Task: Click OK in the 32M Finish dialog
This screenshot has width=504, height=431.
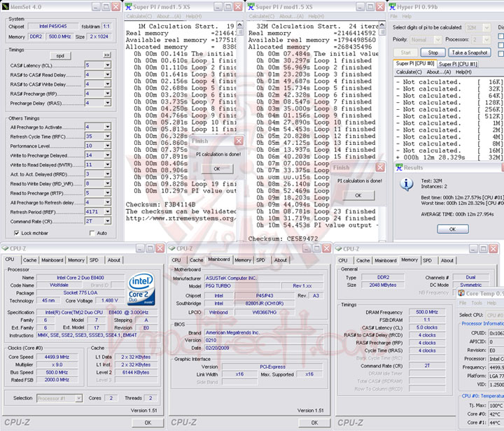Action: (358, 195)
